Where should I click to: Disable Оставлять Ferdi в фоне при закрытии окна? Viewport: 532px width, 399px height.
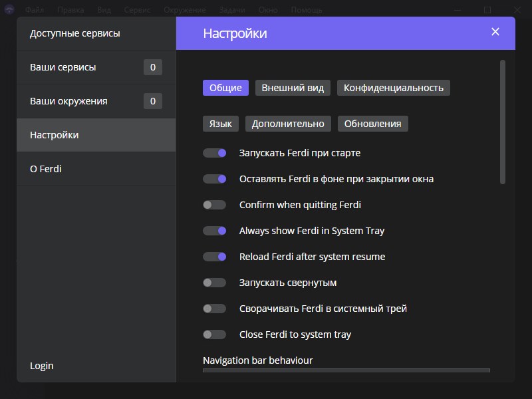coord(215,179)
